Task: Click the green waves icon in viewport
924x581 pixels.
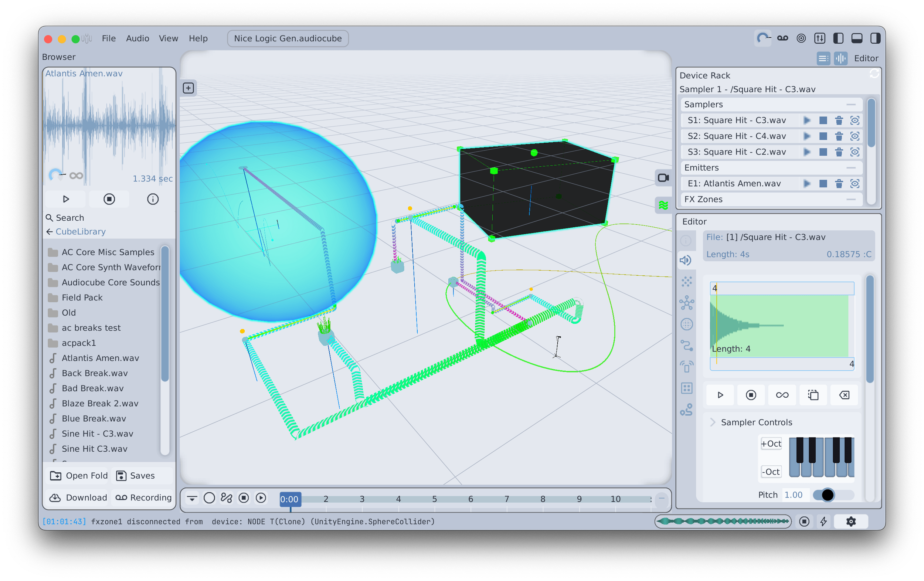Action: [x=663, y=205]
